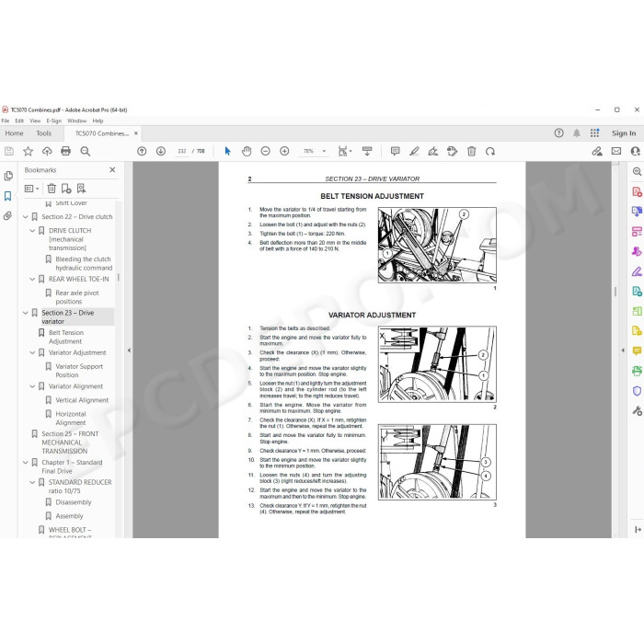This screenshot has height=644, width=644.
Task: Open the page fit options
Action: [x=345, y=151]
